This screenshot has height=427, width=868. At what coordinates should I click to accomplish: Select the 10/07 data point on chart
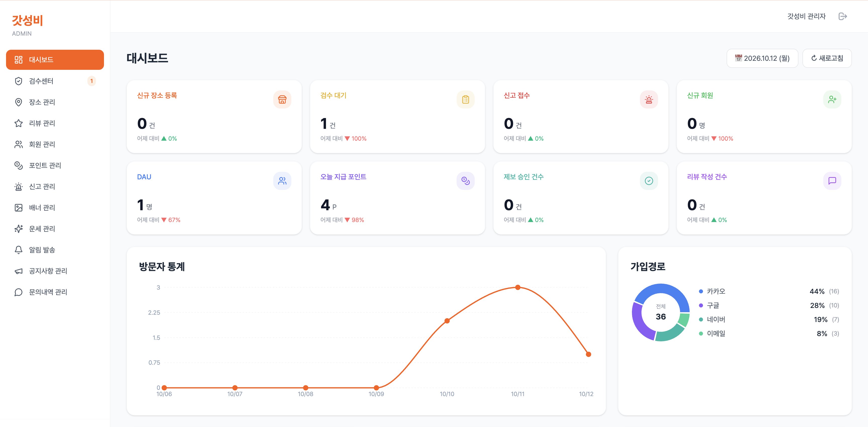[235, 388]
